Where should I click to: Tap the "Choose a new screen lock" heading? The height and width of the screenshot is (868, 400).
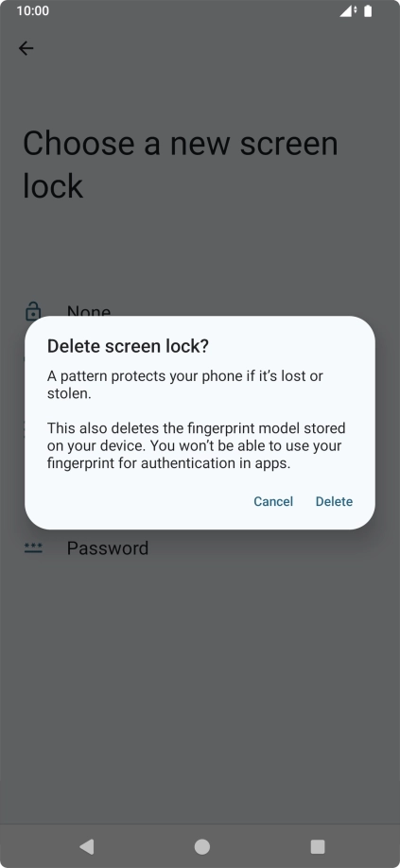click(x=181, y=164)
